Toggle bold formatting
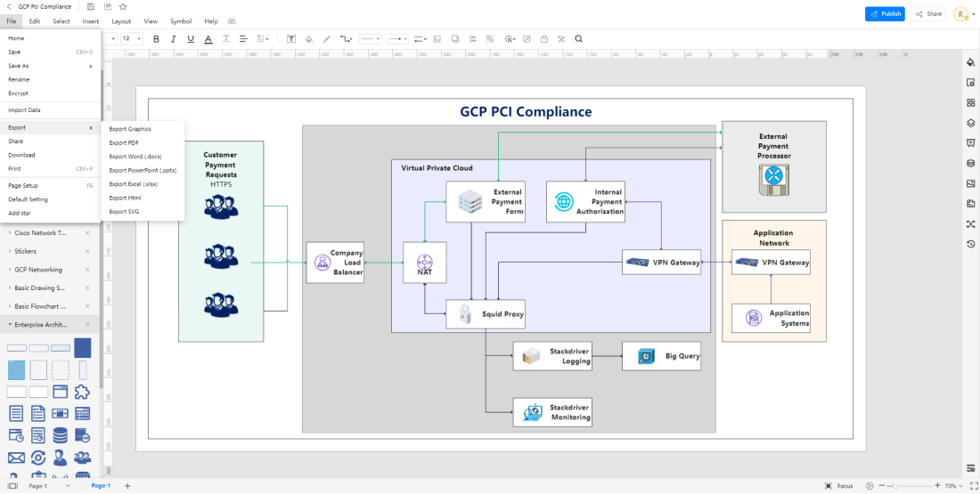980x494 pixels. 156,39
